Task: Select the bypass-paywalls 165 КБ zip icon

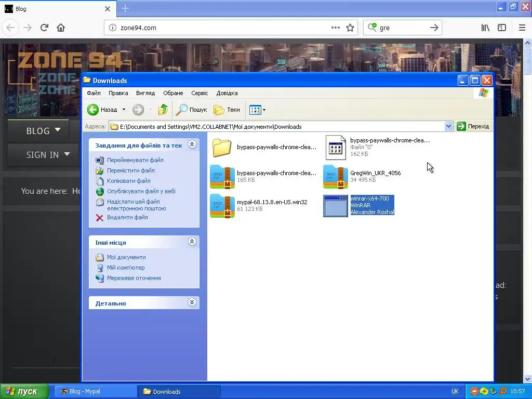Action: coord(222,177)
